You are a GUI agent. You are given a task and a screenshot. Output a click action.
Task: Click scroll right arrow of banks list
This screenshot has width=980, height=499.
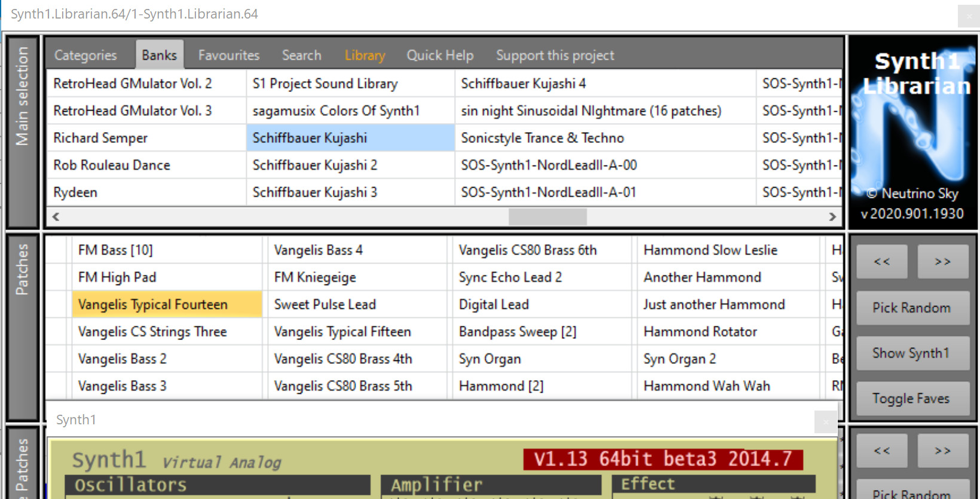point(832,216)
